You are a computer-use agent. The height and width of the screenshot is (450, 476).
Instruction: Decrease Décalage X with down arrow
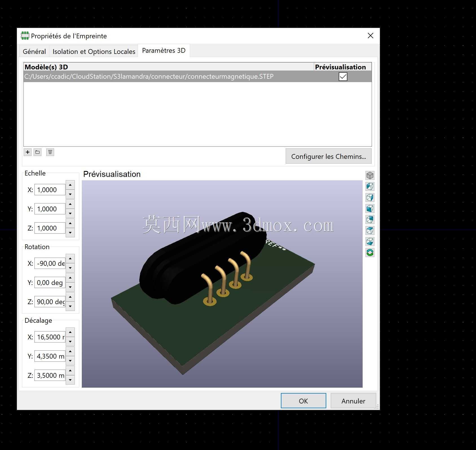(x=70, y=341)
